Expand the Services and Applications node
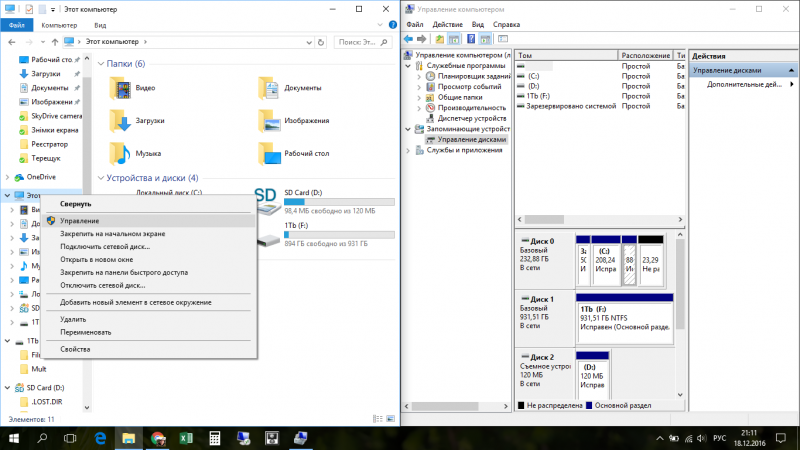The image size is (800, 450). pos(408,151)
